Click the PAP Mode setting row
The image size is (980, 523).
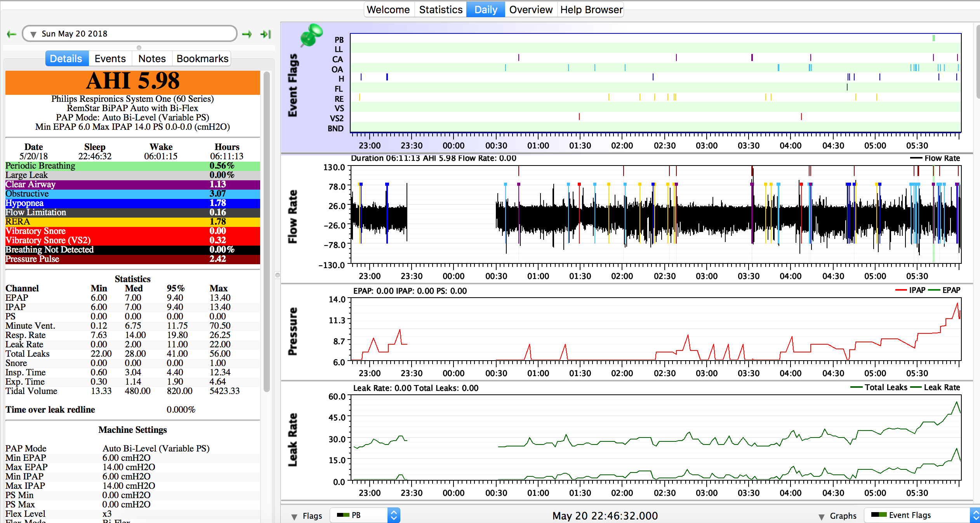click(132, 449)
